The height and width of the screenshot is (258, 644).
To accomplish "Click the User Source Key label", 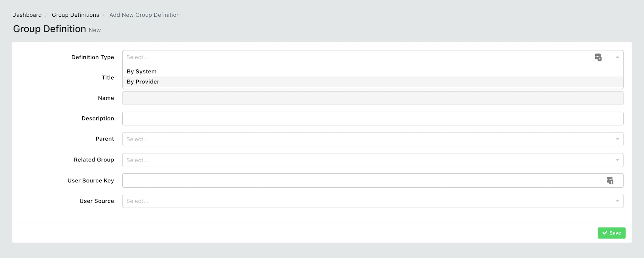I will [90, 180].
